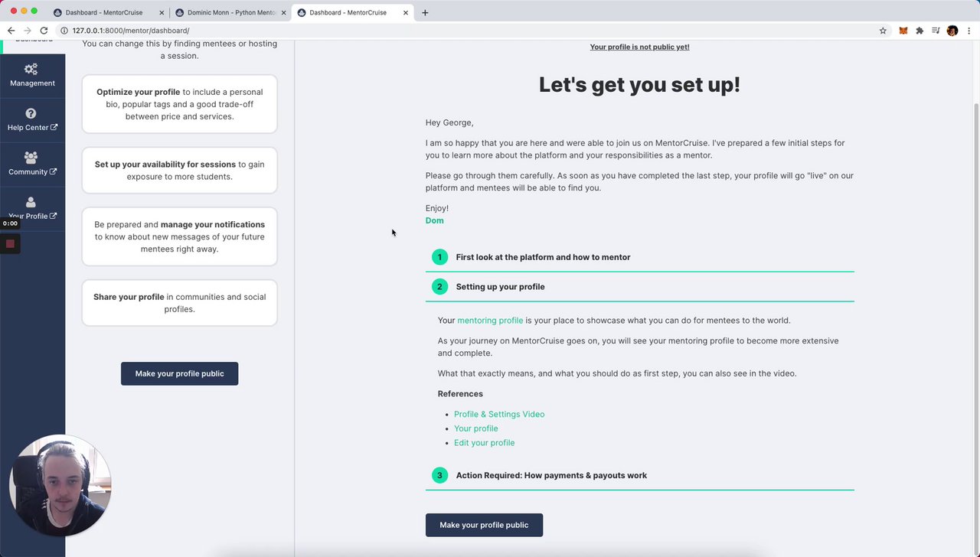Open the Your profile reference link
This screenshot has height=557, width=980.
pyautogui.click(x=475, y=428)
